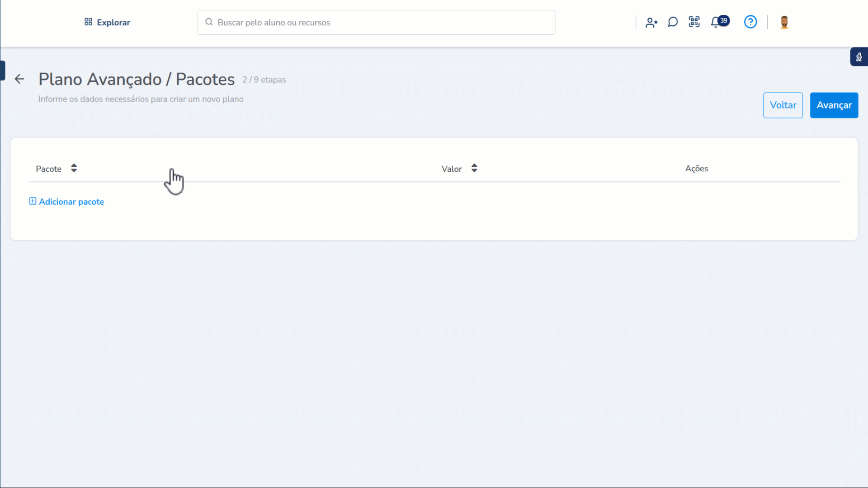Click the Plano Avançado / Pacotes heading
This screenshot has height=488, width=868.
click(137, 79)
